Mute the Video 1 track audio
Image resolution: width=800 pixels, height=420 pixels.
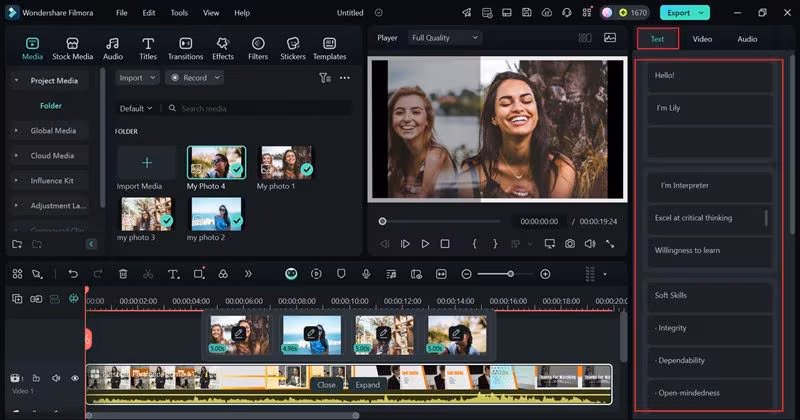[x=55, y=378]
